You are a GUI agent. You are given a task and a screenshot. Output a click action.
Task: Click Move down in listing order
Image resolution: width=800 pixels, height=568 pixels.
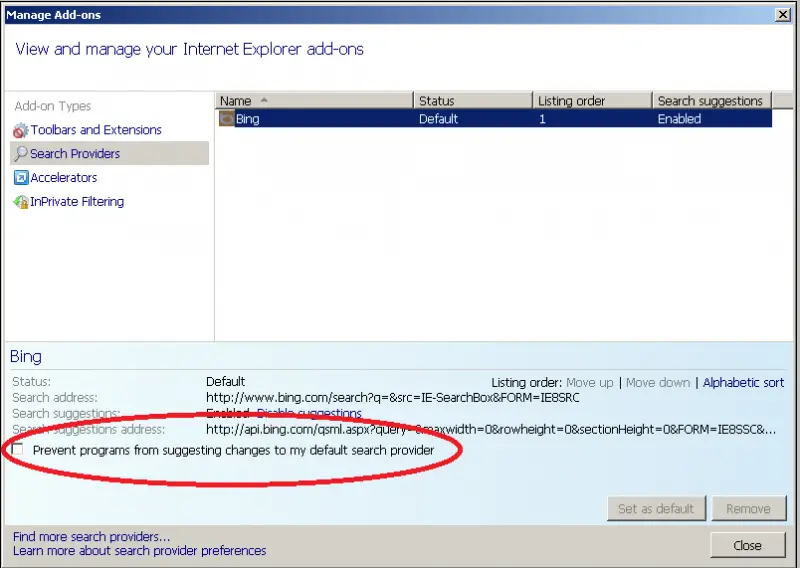658,382
